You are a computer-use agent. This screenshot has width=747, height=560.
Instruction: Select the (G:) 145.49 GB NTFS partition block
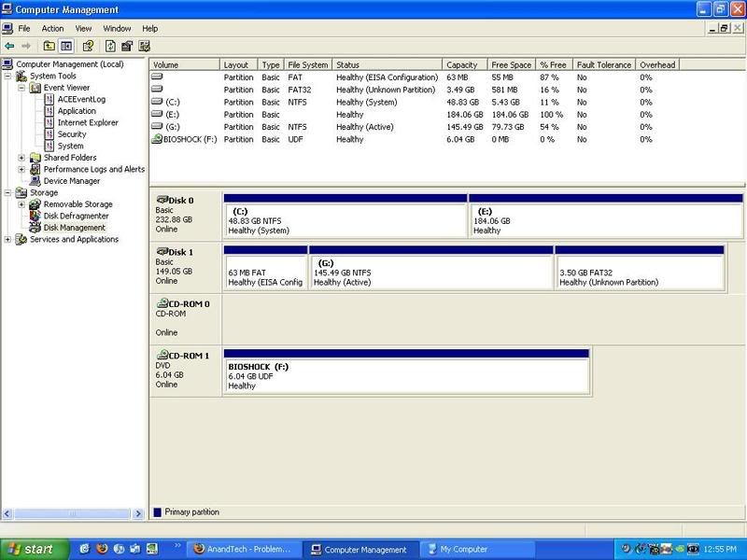431,271
